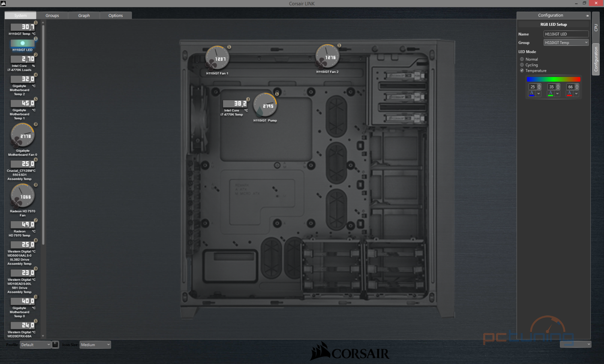Click the red high-temperature color swatch
604x364 pixels.
point(569,93)
